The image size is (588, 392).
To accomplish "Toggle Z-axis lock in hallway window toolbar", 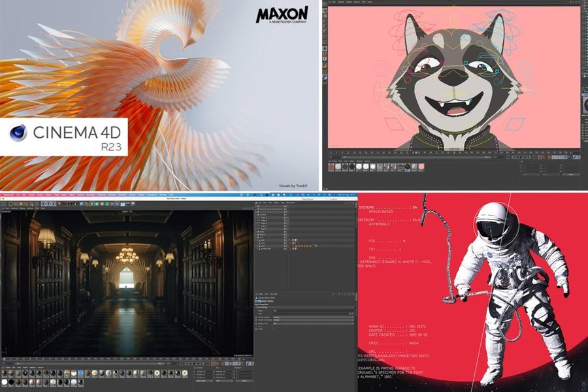I will click(53, 204).
